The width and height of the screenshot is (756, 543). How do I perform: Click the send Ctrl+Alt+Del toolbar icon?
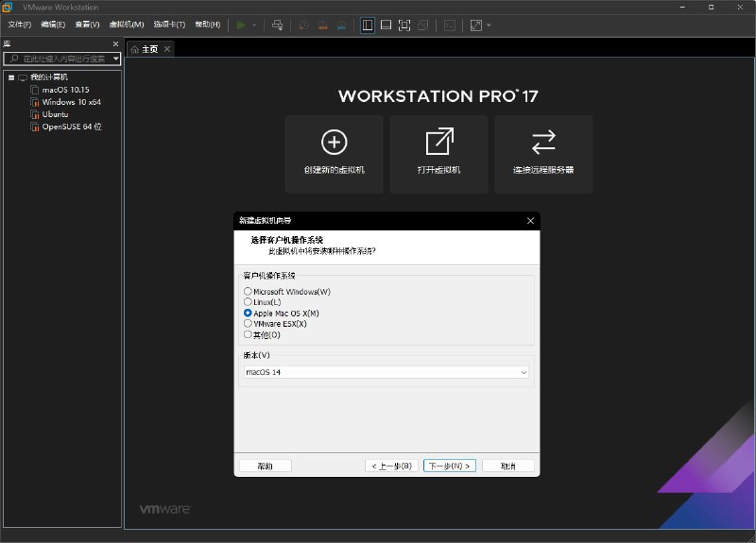point(278,25)
